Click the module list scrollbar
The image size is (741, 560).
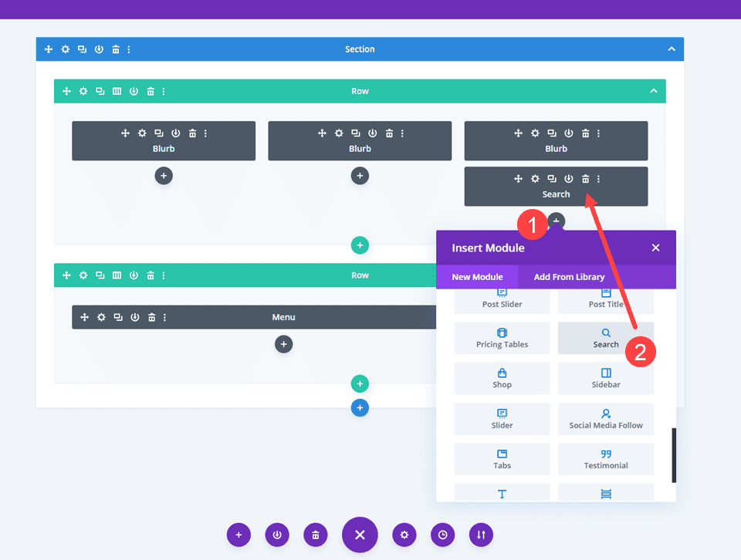(673, 455)
